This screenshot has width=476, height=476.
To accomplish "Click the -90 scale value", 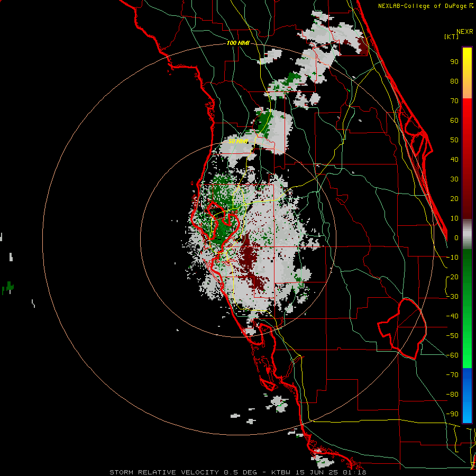I will click(452, 414).
